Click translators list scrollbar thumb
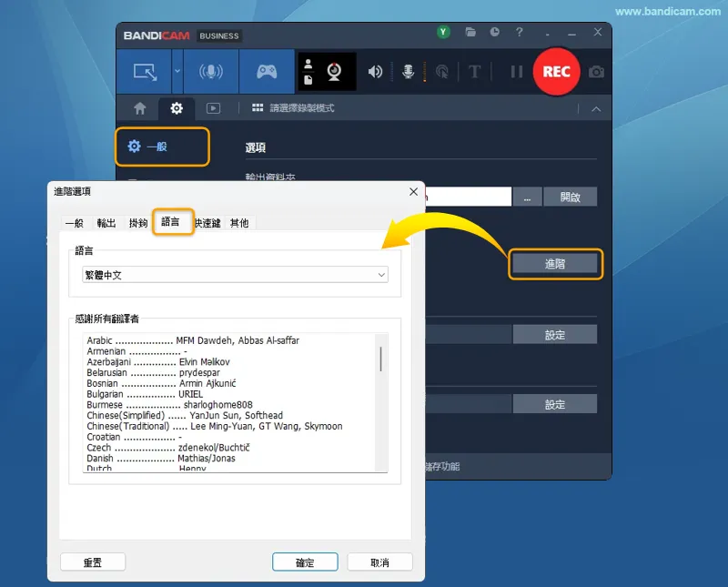Image resolution: width=728 pixels, height=587 pixels. click(x=380, y=359)
